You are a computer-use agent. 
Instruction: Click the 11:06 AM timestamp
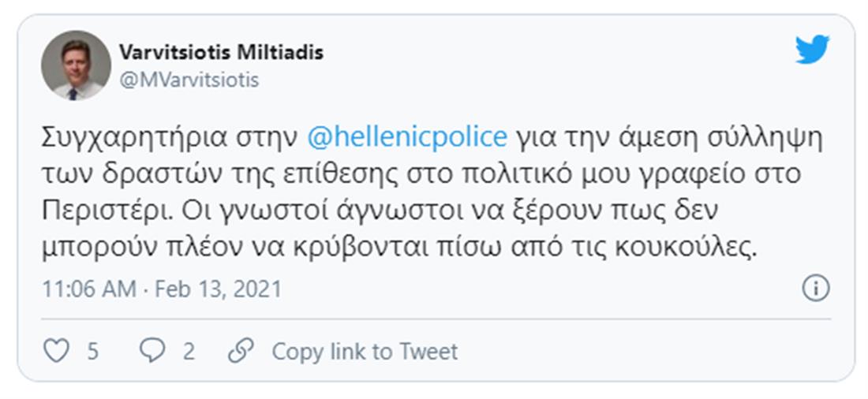(89, 289)
